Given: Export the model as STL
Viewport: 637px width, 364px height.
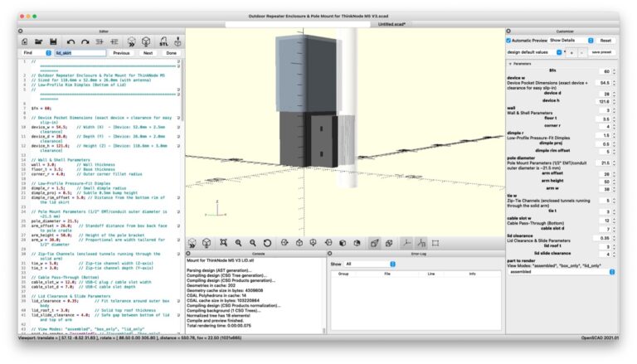Looking at the screenshot, I should [x=163, y=41].
